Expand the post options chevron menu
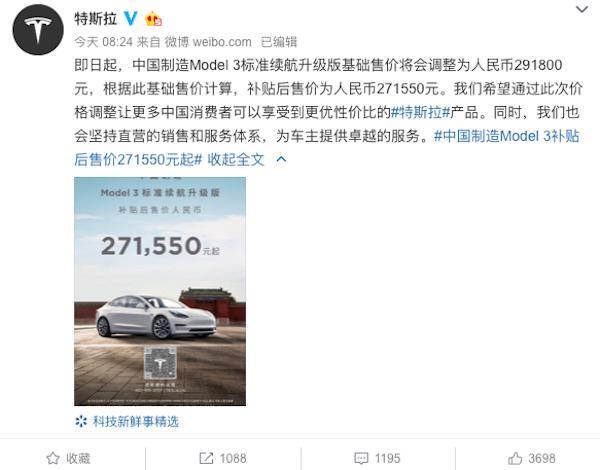 582,9
